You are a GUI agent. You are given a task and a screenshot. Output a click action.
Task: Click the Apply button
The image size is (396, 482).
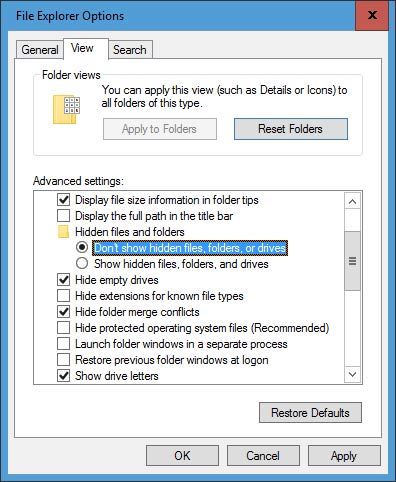coord(344,456)
